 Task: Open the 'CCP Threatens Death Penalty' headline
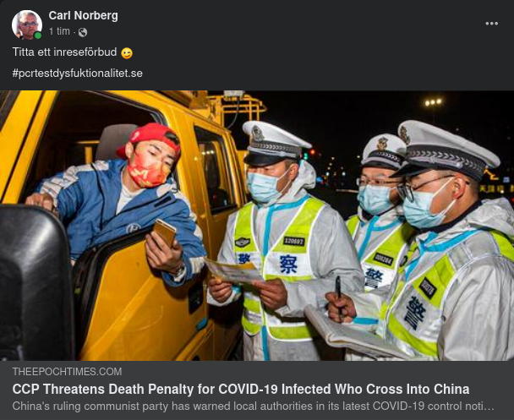coord(241,389)
